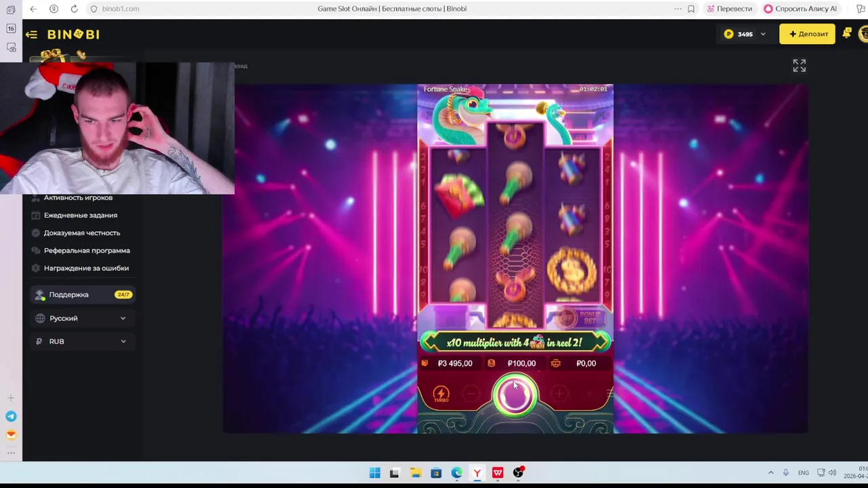Screen dimensions: 868x488
Task: Open the page options three-dots menu
Action: [x=677, y=9]
